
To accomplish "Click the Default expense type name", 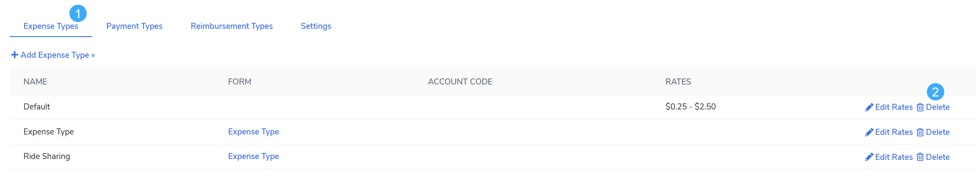I will coord(37,106).
